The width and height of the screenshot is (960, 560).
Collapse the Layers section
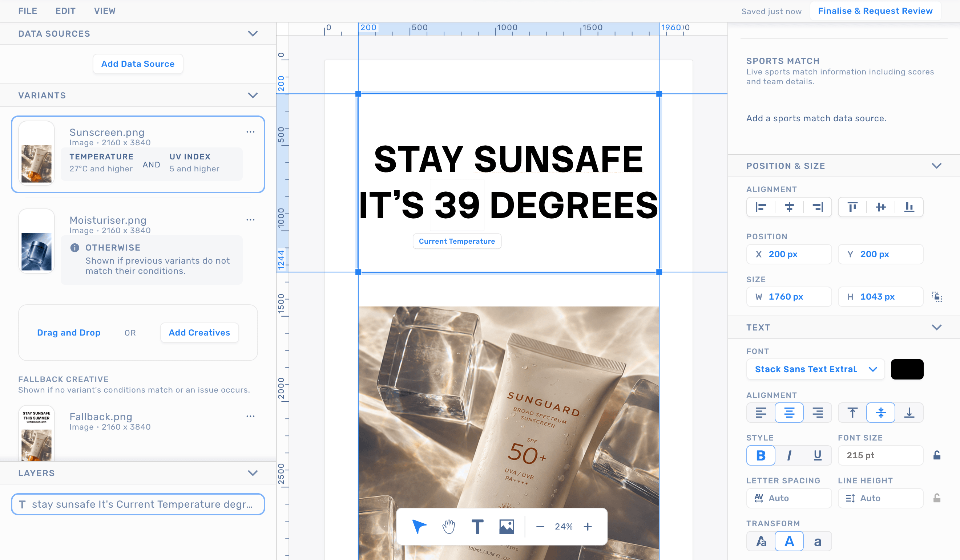(253, 473)
